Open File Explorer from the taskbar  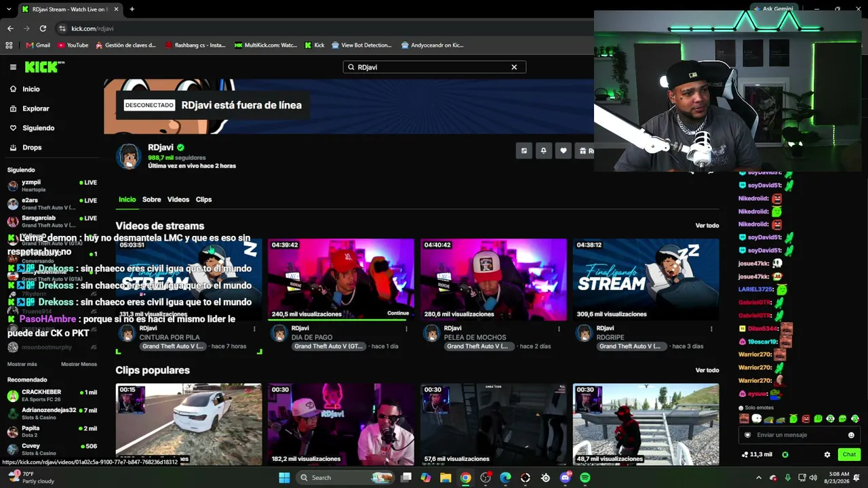click(x=446, y=478)
